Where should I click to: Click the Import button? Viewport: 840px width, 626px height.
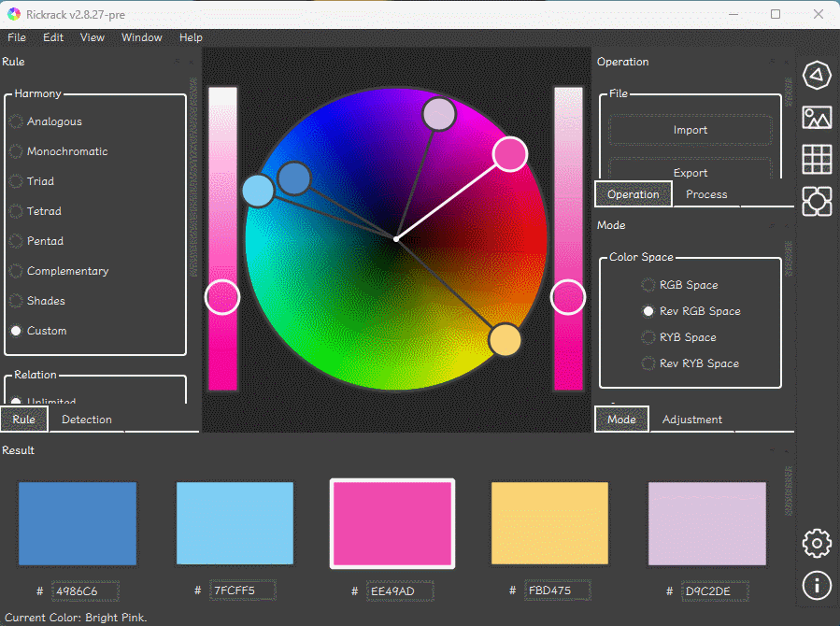pos(690,130)
